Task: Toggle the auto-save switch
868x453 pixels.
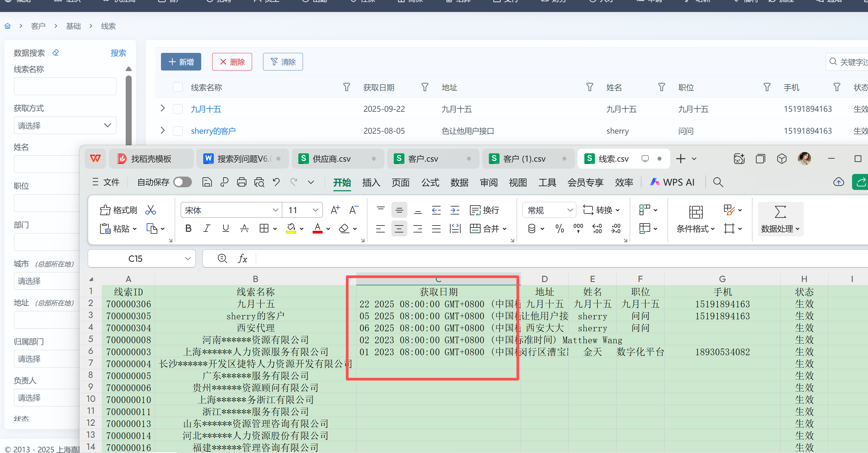Action: (x=183, y=182)
